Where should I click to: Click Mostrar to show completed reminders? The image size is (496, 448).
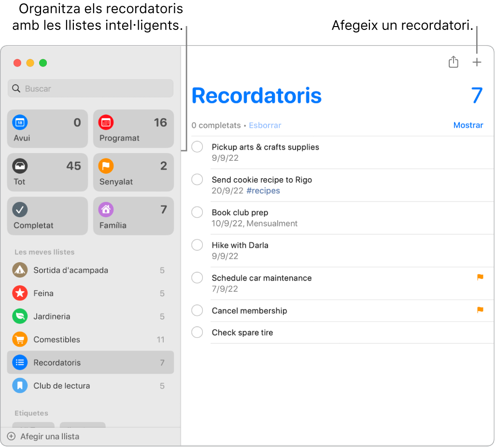click(x=468, y=125)
